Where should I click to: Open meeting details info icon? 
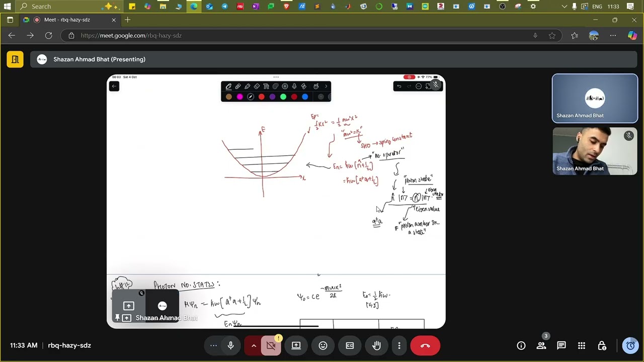(x=521, y=345)
